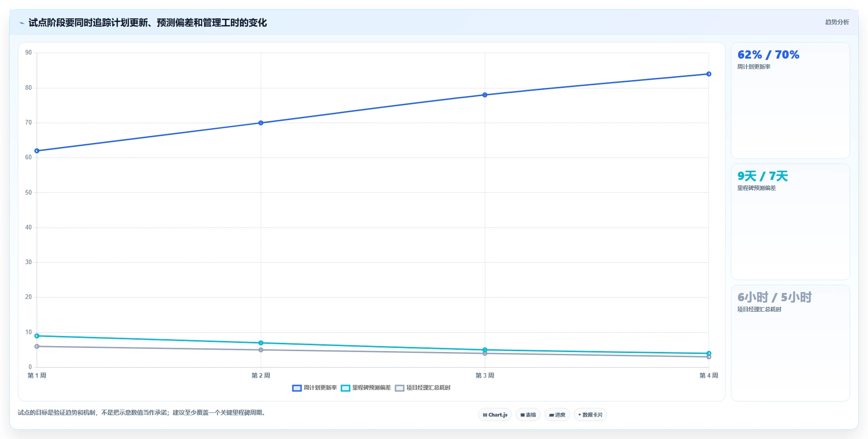Click the header icon beside the title
The image size is (868, 439).
[x=22, y=23]
